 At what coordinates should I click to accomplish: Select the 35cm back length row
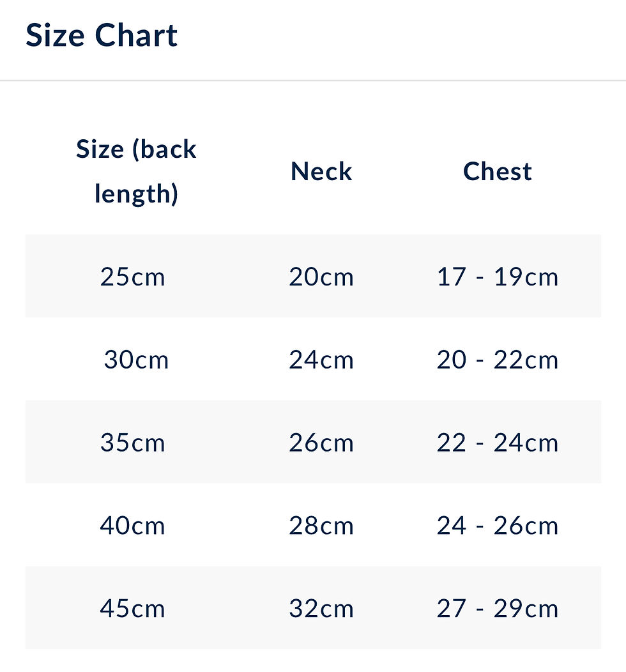313,442
